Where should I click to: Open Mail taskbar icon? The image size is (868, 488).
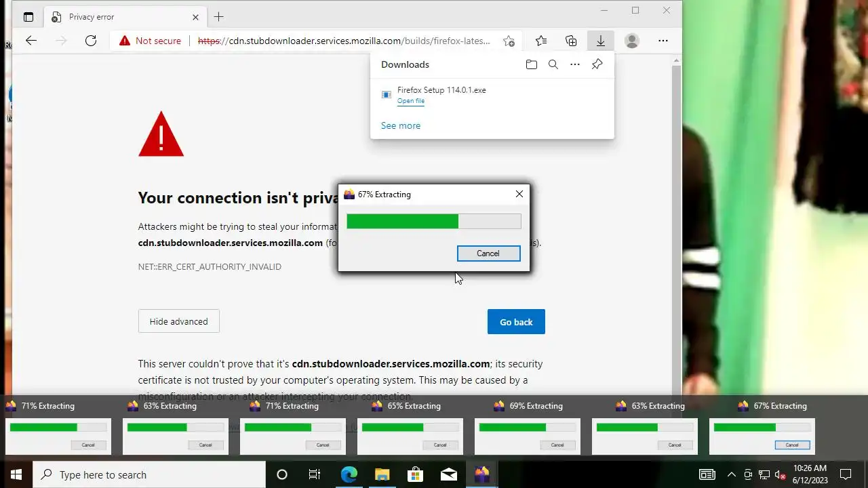click(x=448, y=474)
